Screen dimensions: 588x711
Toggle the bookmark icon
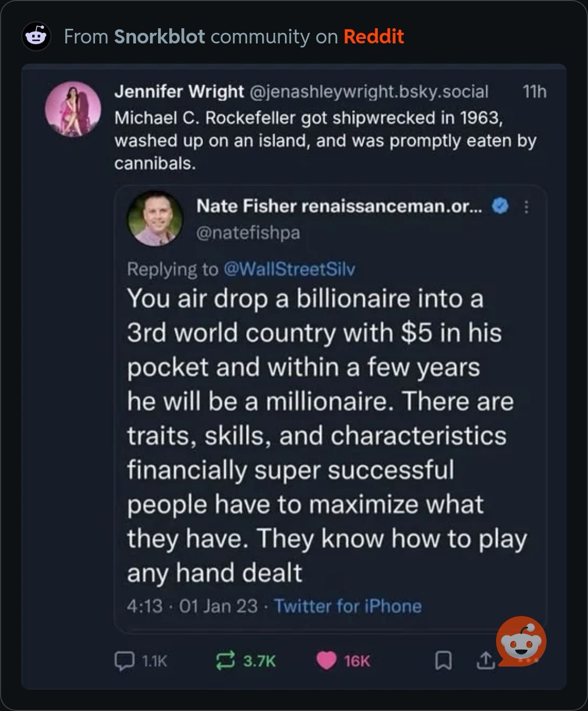pos(443,661)
